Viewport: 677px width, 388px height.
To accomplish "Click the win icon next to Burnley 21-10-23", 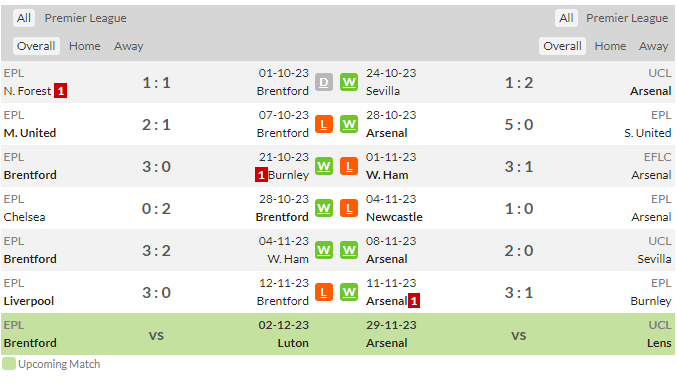I will coord(324,166).
